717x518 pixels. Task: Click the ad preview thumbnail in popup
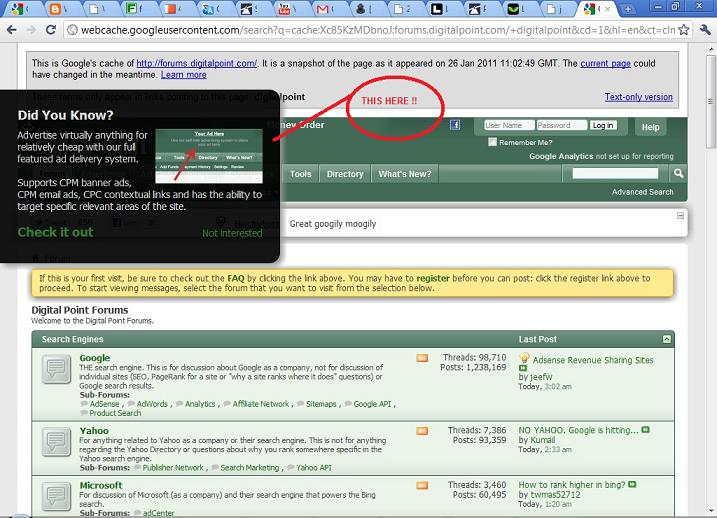[209, 156]
